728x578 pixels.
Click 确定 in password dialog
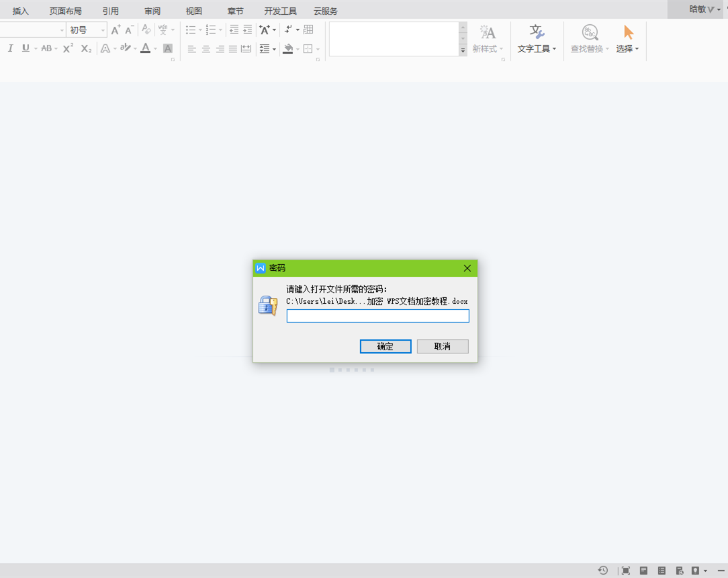click(385, 346)
